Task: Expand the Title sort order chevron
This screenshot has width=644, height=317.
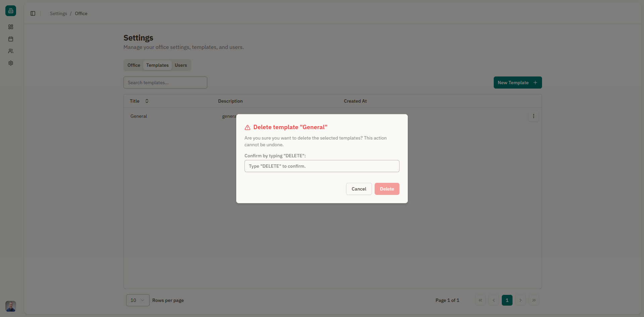Action: 147,101
